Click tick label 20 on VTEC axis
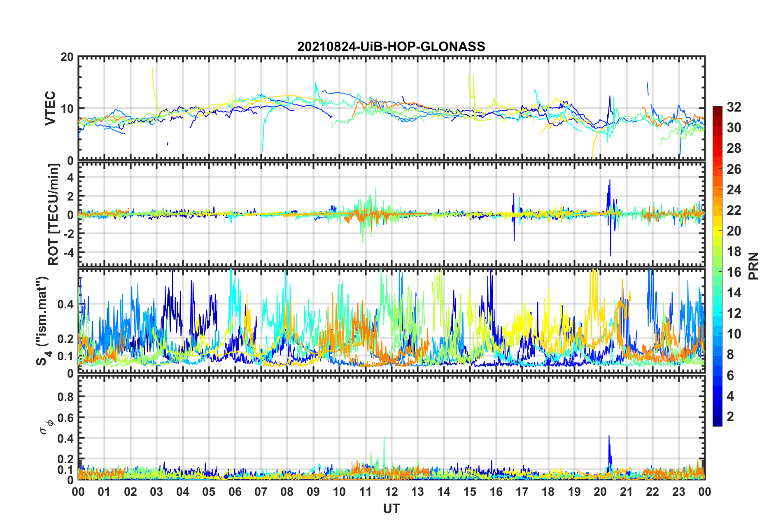This screenshot has height=532, width=783. 67,57
